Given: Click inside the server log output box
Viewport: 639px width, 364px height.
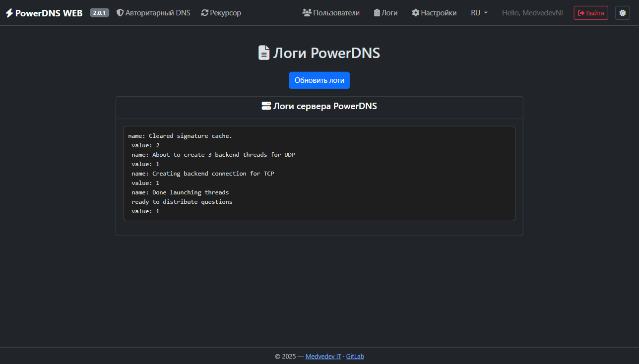Looking at the screenshot, I should click(x=319, y=174).
